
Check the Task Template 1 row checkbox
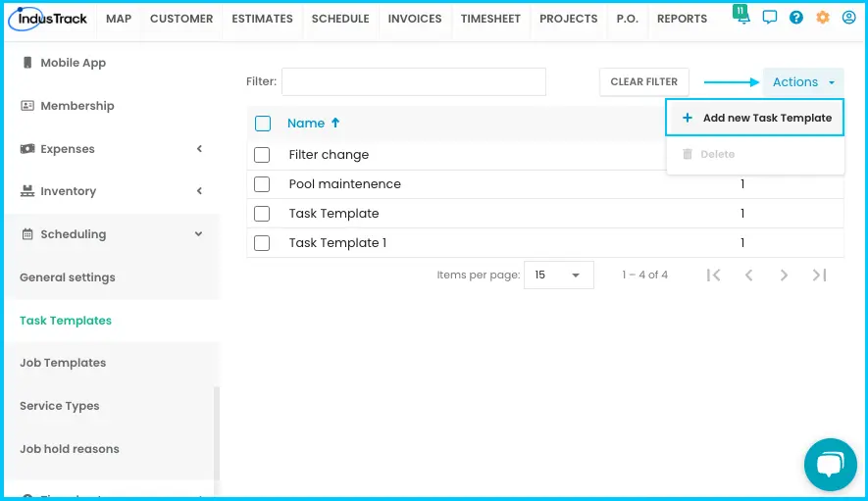pos(262,242)
